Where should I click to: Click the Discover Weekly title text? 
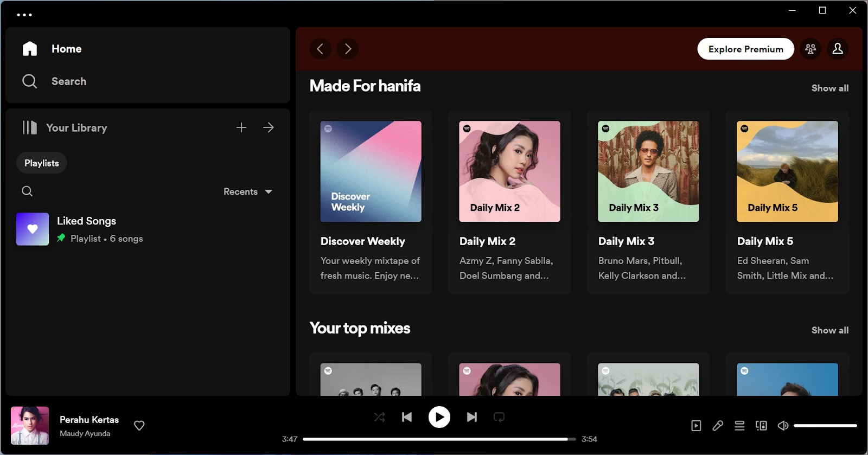[363, 241]
